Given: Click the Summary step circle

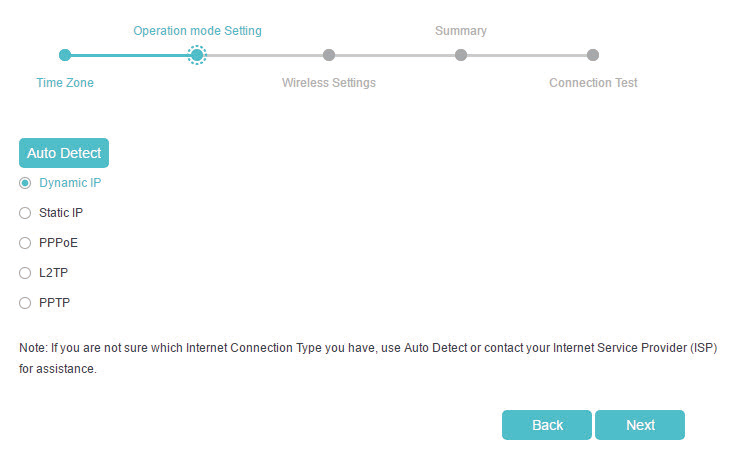Looking at the screenshot, I should [x=461, y=55].
